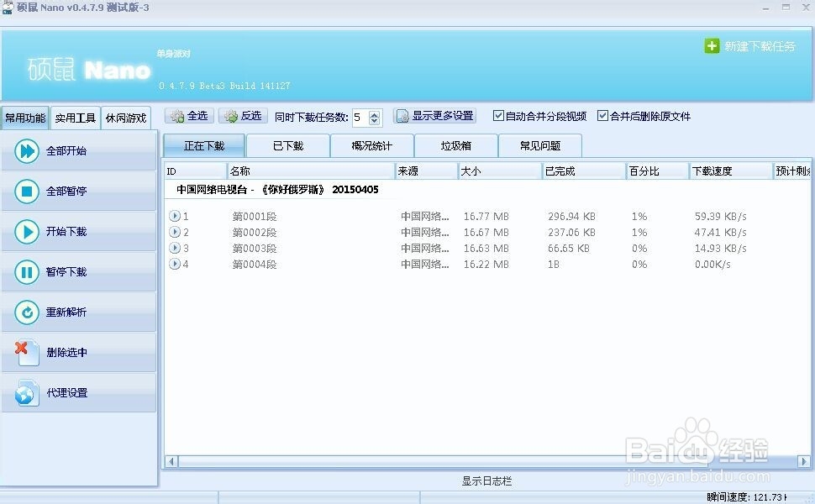Click the 来源 column header

pyautogui.click(x=426, y=171)
